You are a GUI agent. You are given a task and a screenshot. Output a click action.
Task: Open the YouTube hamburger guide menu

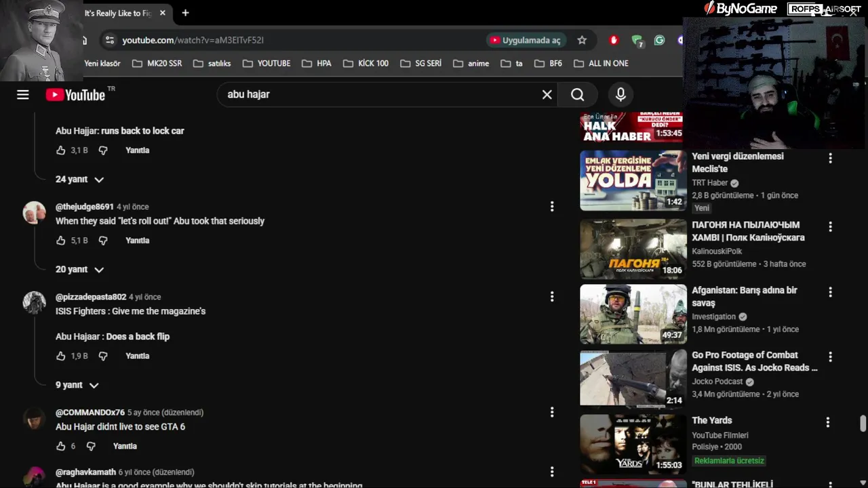pos(23,95)
